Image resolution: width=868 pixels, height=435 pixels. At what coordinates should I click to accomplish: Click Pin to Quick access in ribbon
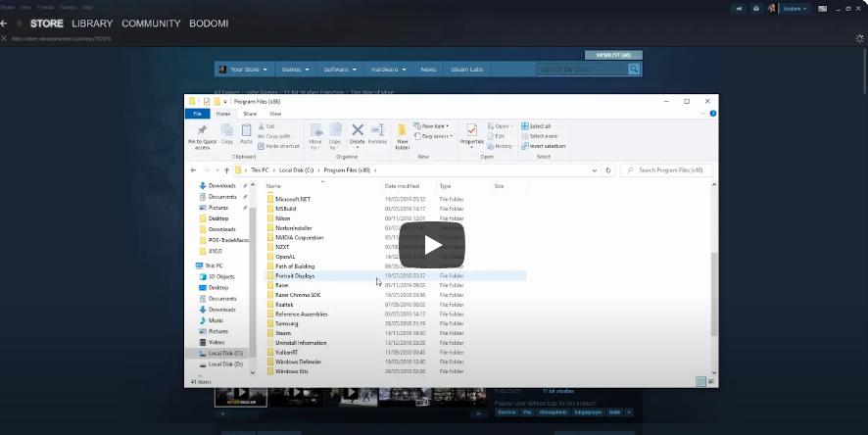(202, 137)
